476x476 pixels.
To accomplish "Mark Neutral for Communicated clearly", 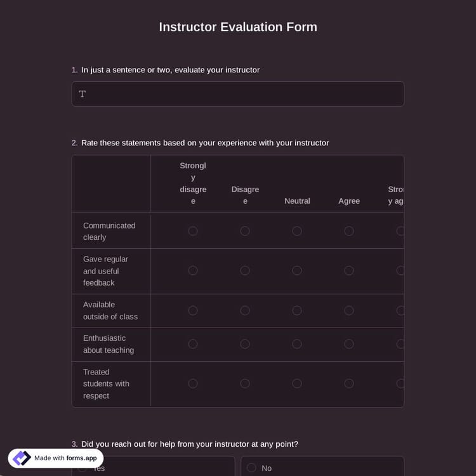I will (297, 231).
